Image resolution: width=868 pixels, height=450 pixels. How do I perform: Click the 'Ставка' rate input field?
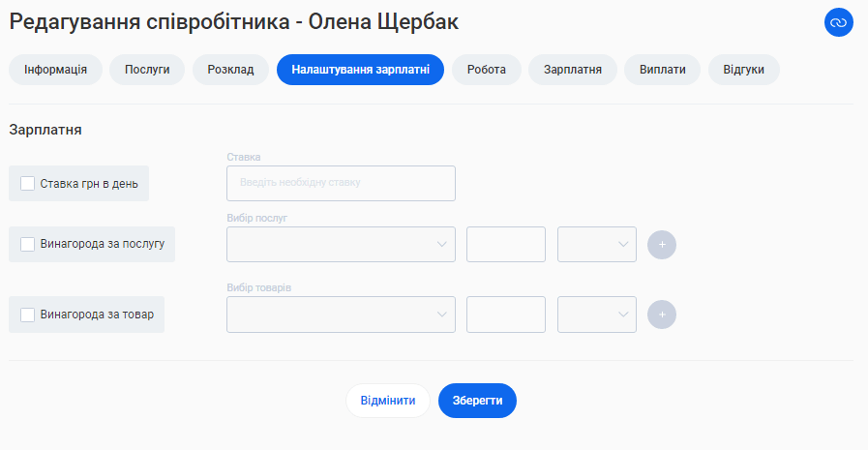click(x=341, y=183)
